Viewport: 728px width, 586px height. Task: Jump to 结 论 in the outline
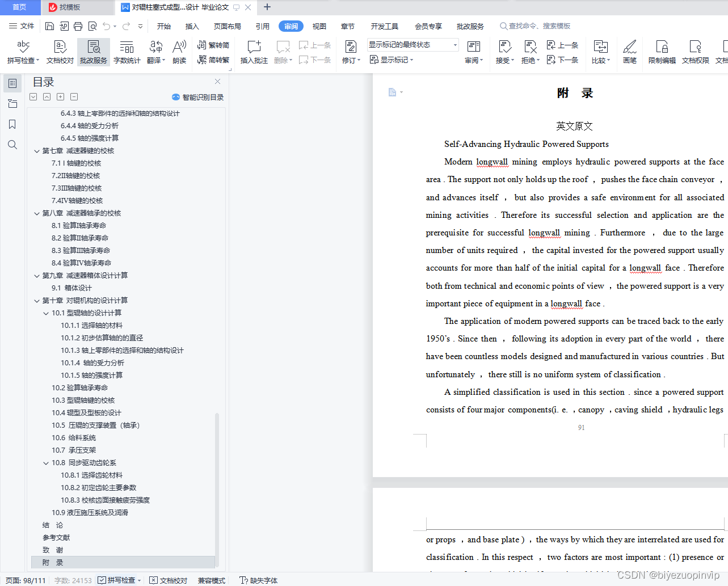point(53,525)
